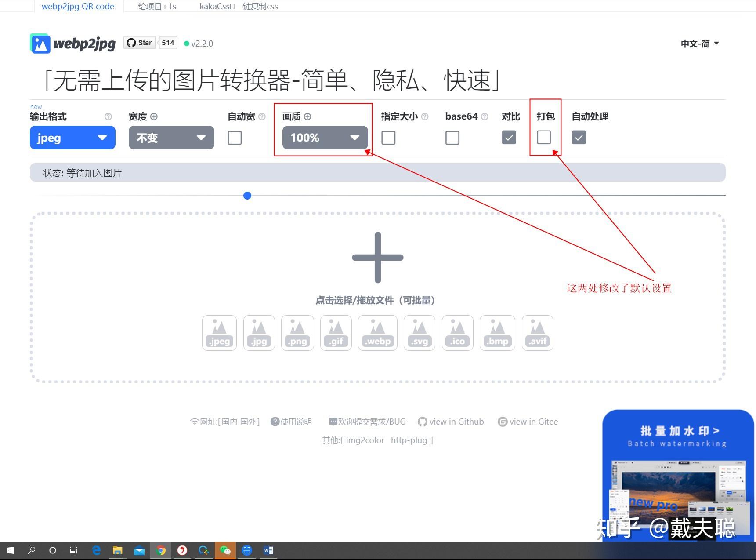
Task: Open Task View in the taskbar
Action: coord(74,550)
